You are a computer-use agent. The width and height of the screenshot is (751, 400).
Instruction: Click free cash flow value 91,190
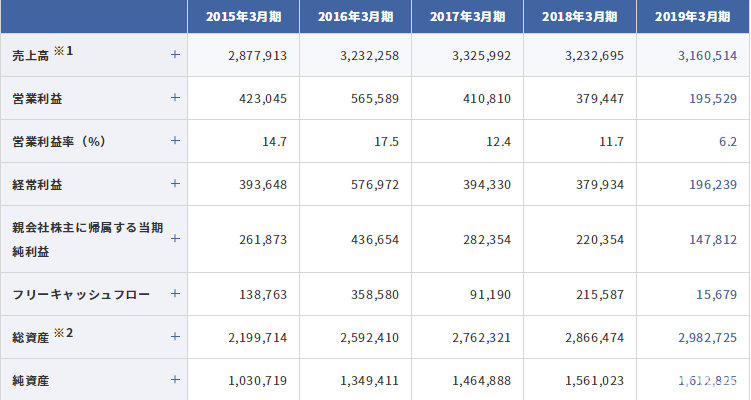(x=490, y=295)
